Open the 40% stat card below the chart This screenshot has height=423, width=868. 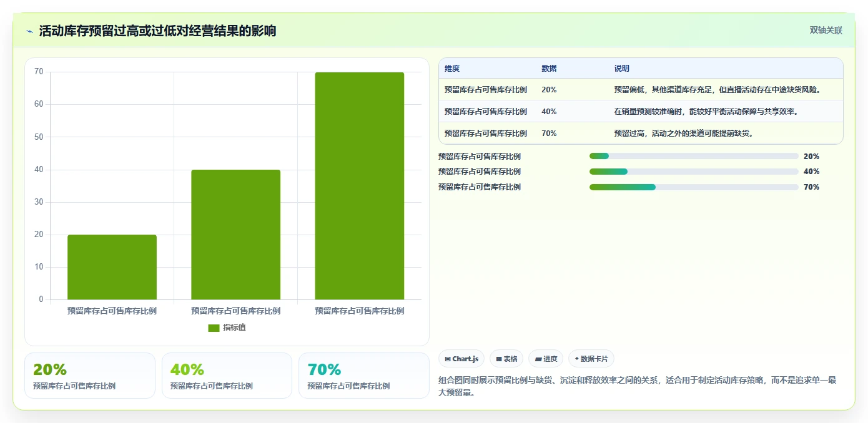tap(227, 376)
